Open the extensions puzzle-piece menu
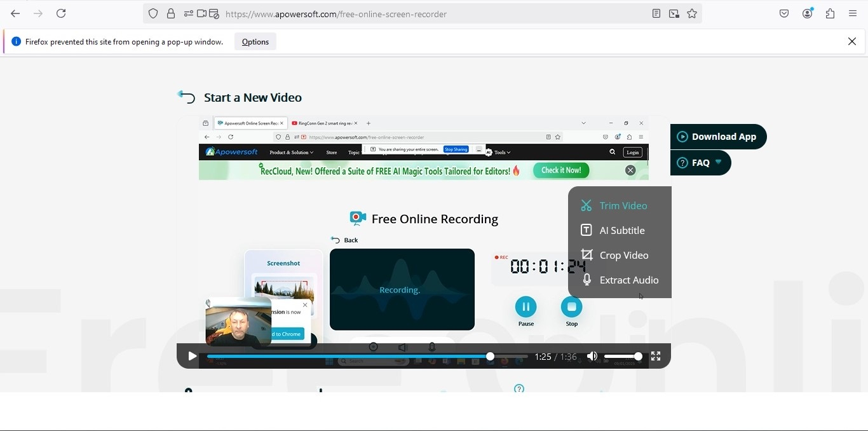Viewport: 868px width, 431px height. tap(830, 13)
